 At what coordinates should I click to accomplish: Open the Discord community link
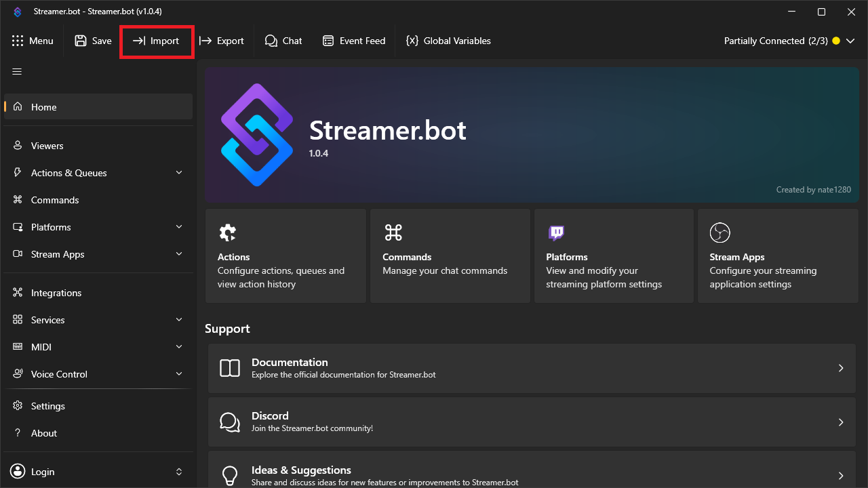[532, 422]
